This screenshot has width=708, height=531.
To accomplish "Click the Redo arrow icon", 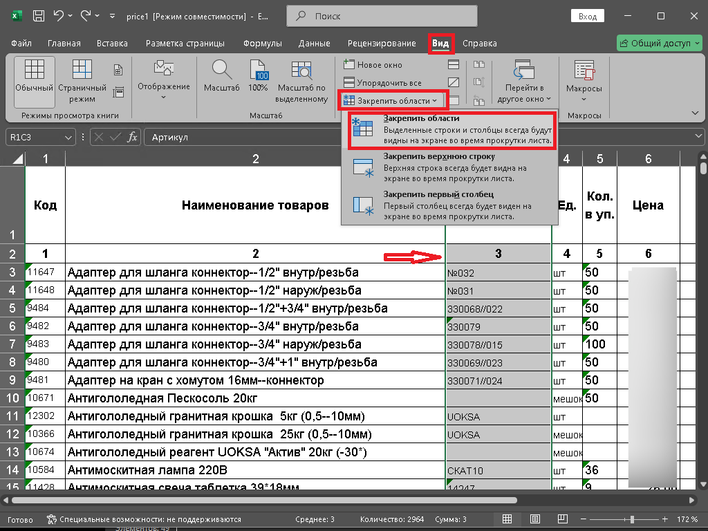I will tap(86, 16).
